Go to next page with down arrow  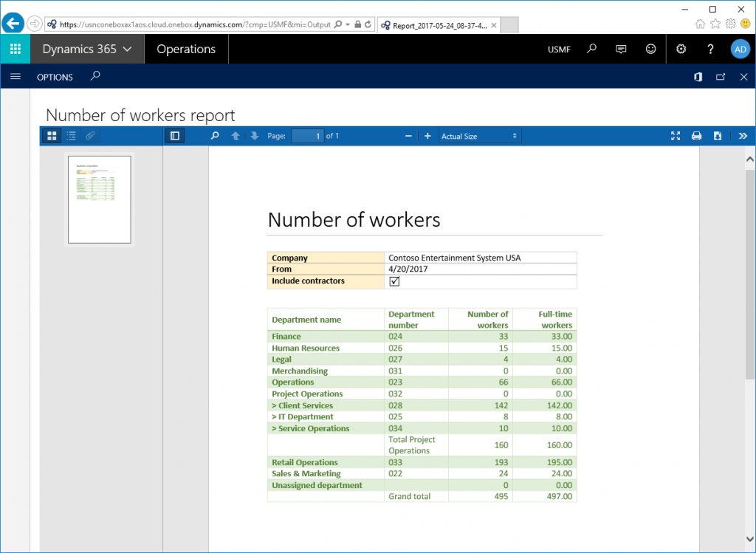(254, 136)
